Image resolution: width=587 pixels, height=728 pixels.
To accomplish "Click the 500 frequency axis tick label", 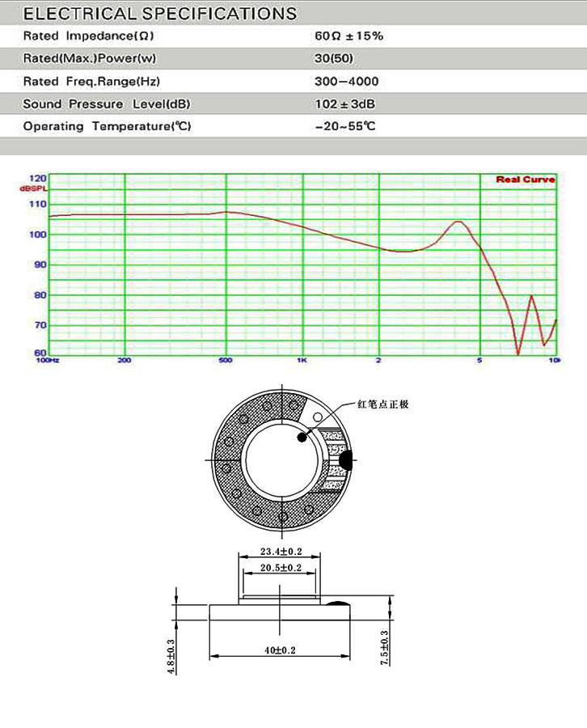I will 226,360.
